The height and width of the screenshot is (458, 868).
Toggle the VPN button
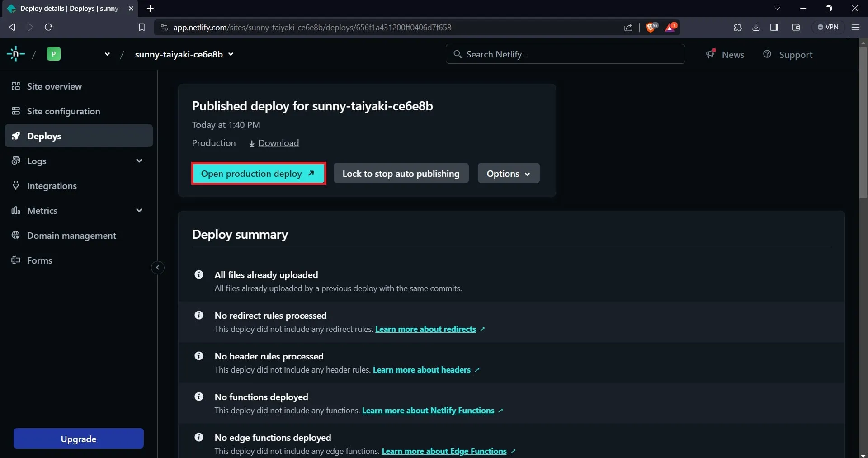click(x=828, y=27)
